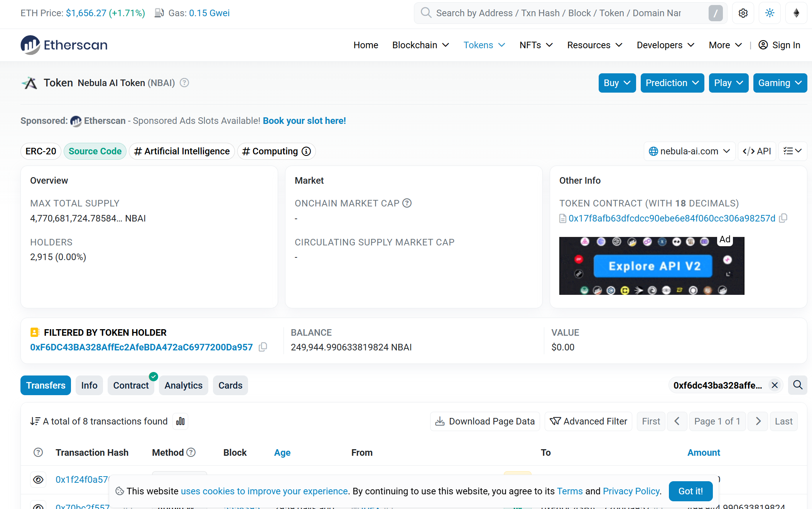The image size is (812, 509).
Task: Expand the Blockchain menu
Action: coord(420,45)
